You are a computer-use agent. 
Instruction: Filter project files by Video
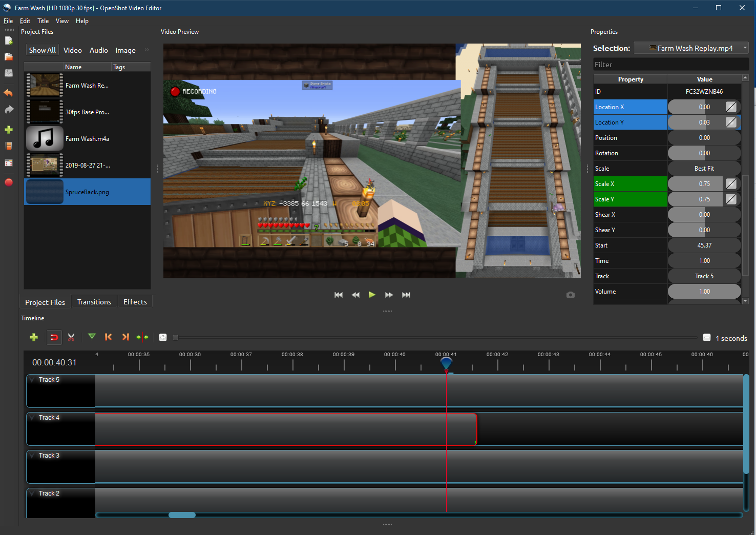tap(73, 50)
